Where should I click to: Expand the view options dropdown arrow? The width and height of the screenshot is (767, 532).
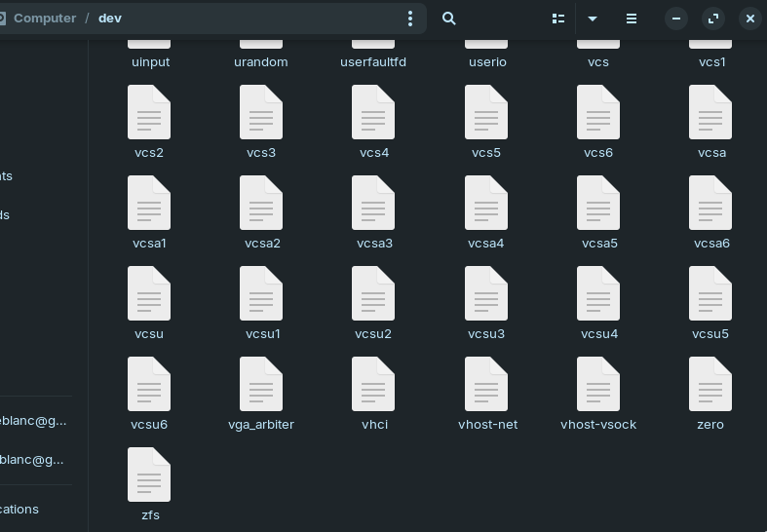point(592,19)
